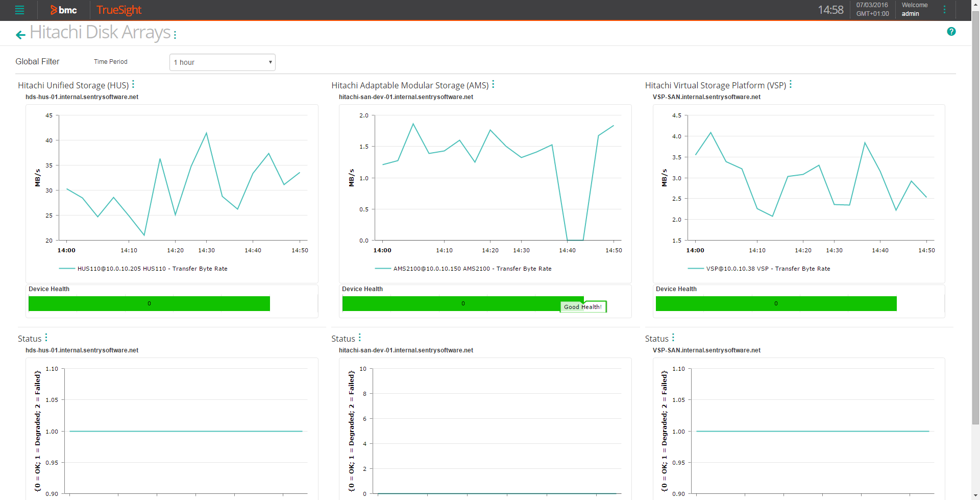Click the VSP Device Health green bar
The height and width of the screenshot is (500, 980).
pyautogui.click(x=776, y=303)
